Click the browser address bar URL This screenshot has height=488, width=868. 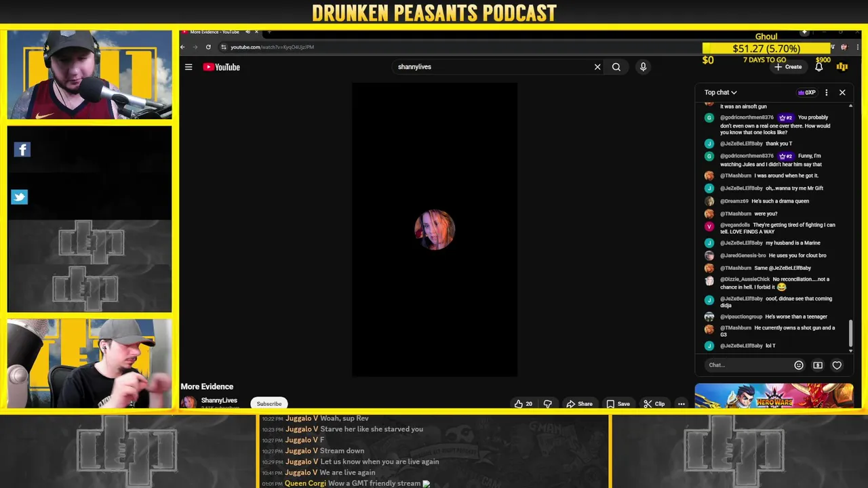(x=272, y=47)
